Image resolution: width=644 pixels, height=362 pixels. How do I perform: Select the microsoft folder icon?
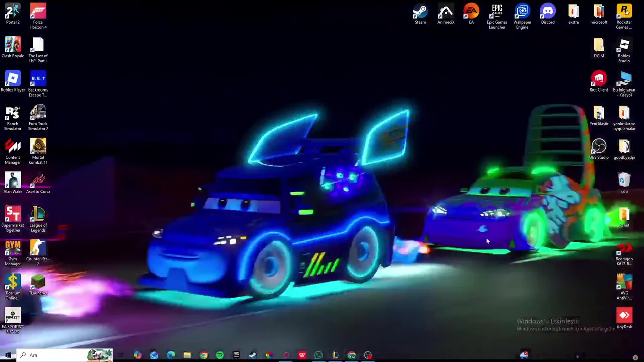pos(599,14)
